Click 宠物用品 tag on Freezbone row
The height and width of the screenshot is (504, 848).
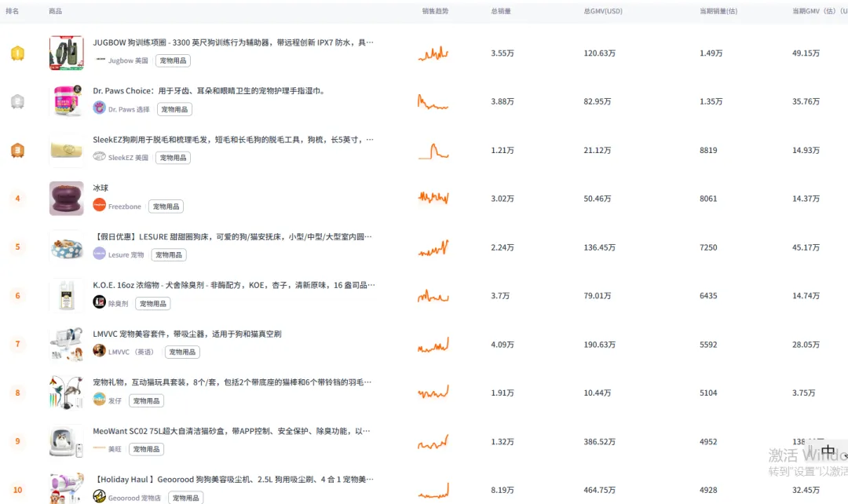click(x=166, y=206)
